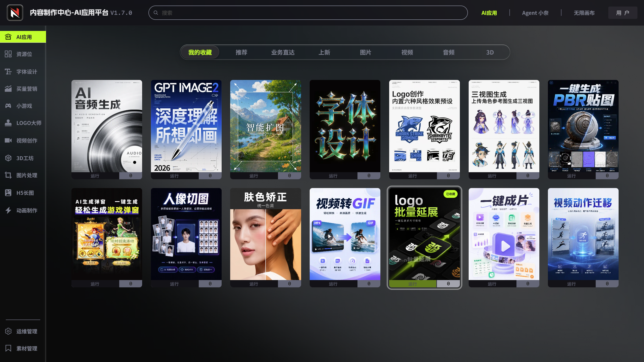
Task: Open the 人像切图 thumbnail
Action: (186, 234)
